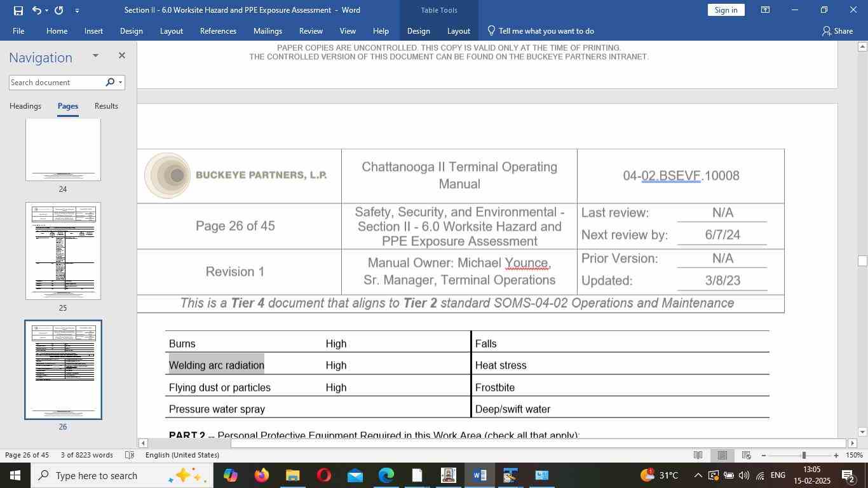Viewport: 868px width, 488px height.
Task: Open the Table Tools Layout tab
Action: coord(458,30)
